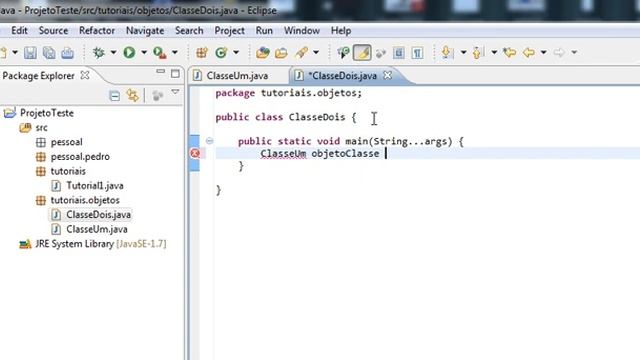The height and width of the screenshot is (360, 640).
Task: Click the Back navigation arrow
Action: [x=529, y=53]
